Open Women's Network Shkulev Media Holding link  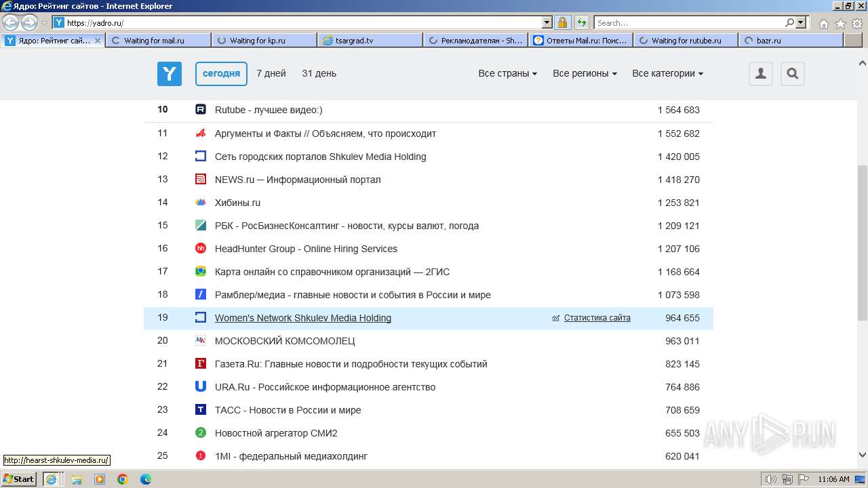303,318
